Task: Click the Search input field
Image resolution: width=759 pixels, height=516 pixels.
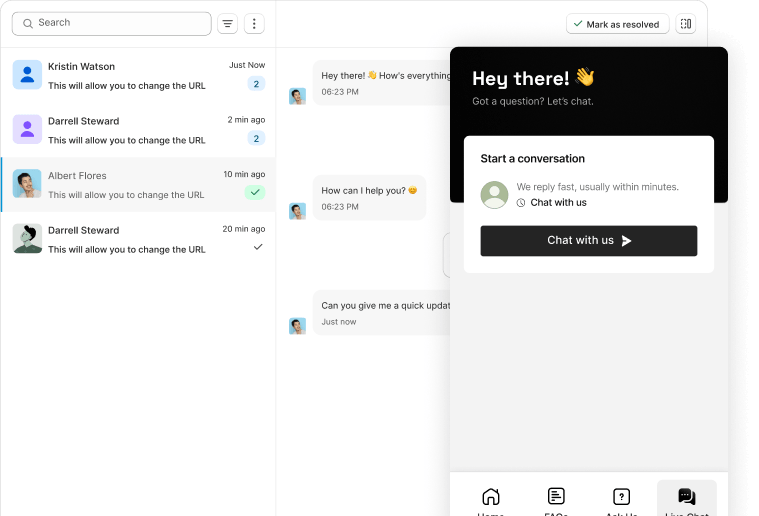Action: tap(112, 23)
